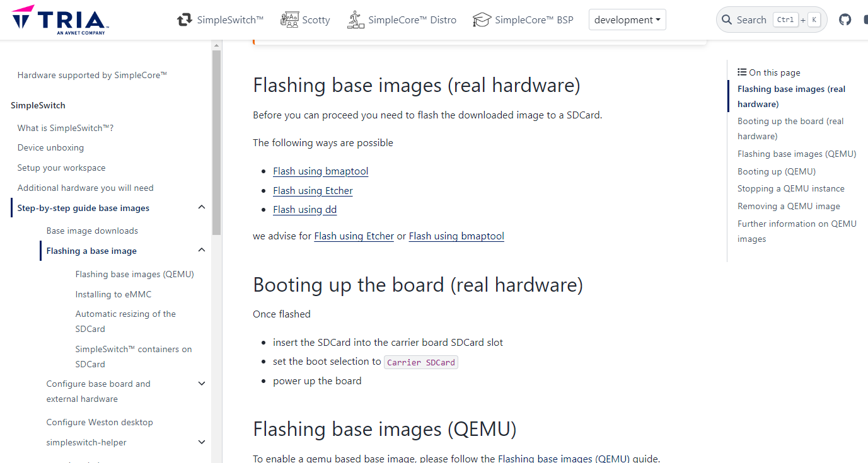Image resolution: width=868 pixels, height=463 pixels.
Task: Open the SimpleCore™ Distro navbar item
Action: pyautogui.click(x=402, y=20)
